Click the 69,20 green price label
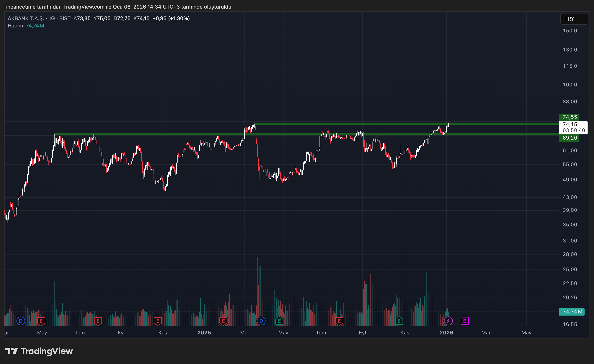Viewport: 594px width, 364px height. tap(569, 138)
